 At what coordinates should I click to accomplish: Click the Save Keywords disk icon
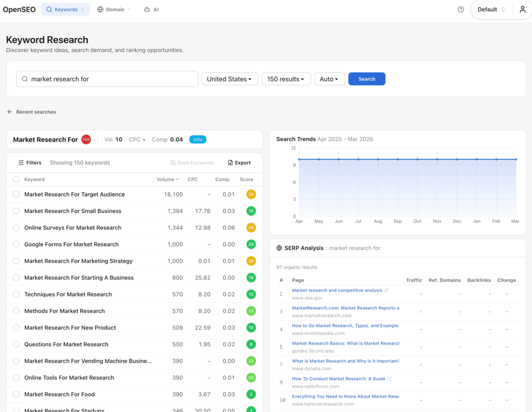173,162
